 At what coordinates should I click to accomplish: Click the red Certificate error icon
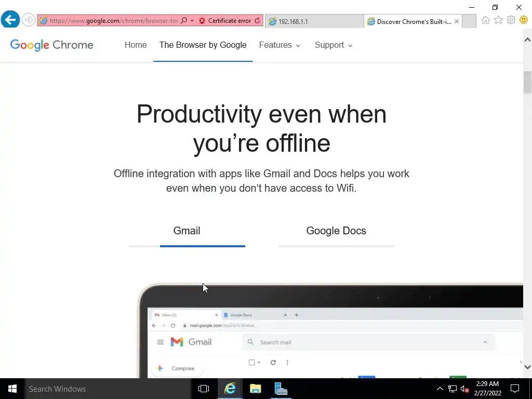[202, 21]
